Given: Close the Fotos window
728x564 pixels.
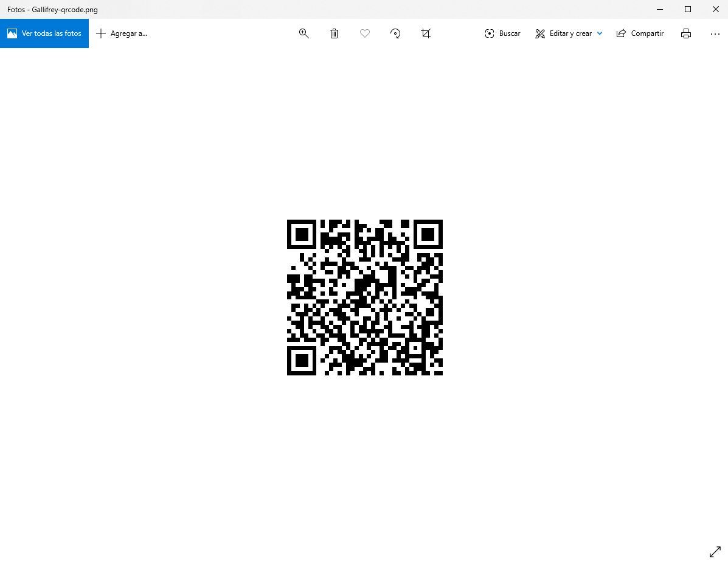Looking at the screenshot, I should pos(715,9).
